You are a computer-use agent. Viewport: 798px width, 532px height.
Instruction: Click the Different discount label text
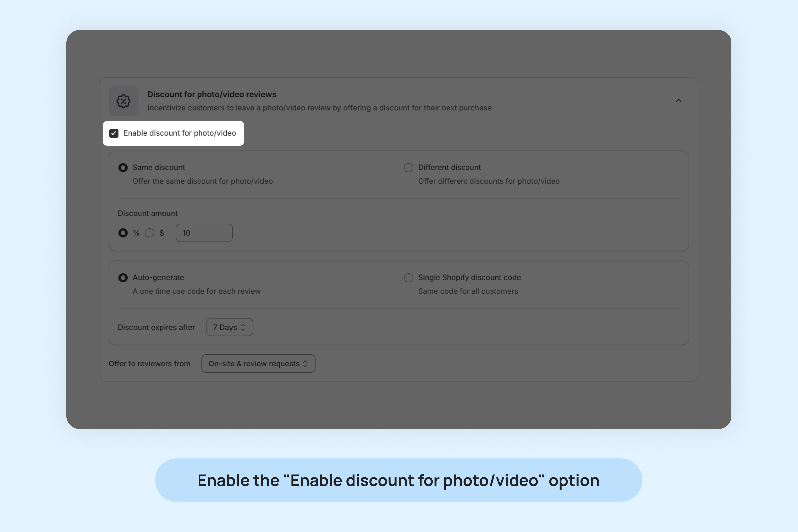[x=449, y=168]
